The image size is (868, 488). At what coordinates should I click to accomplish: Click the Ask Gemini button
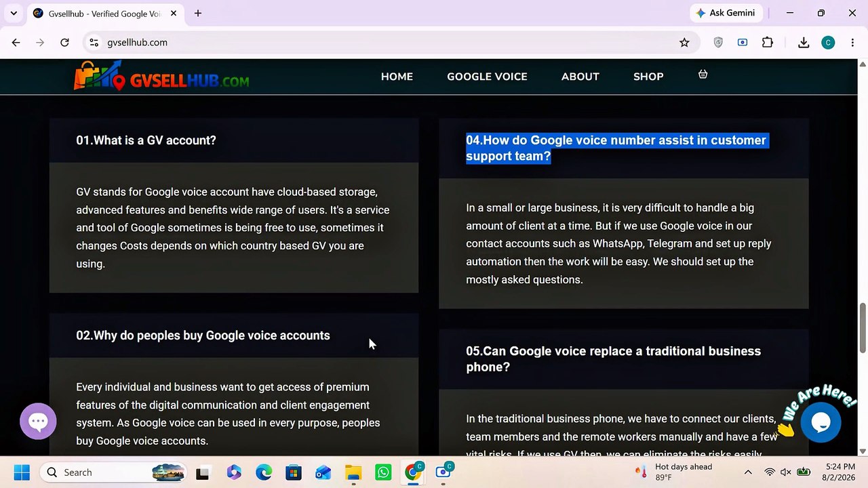(x=727, y=13)
